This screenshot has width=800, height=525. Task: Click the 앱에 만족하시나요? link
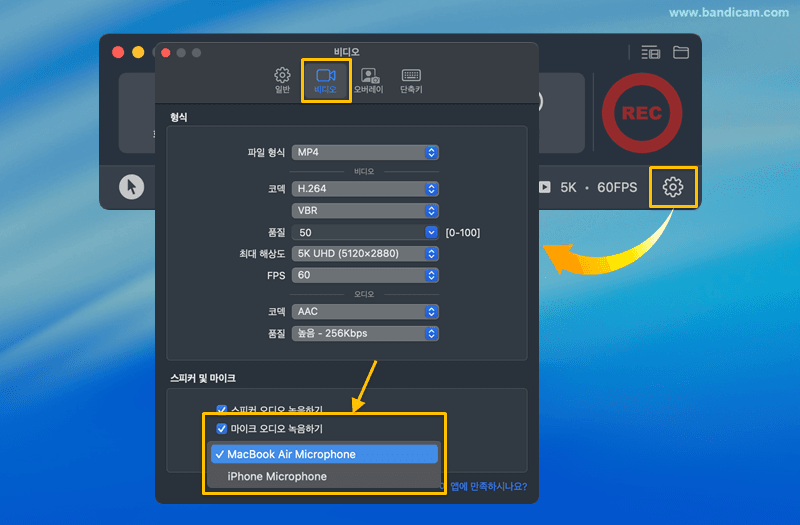488,487
